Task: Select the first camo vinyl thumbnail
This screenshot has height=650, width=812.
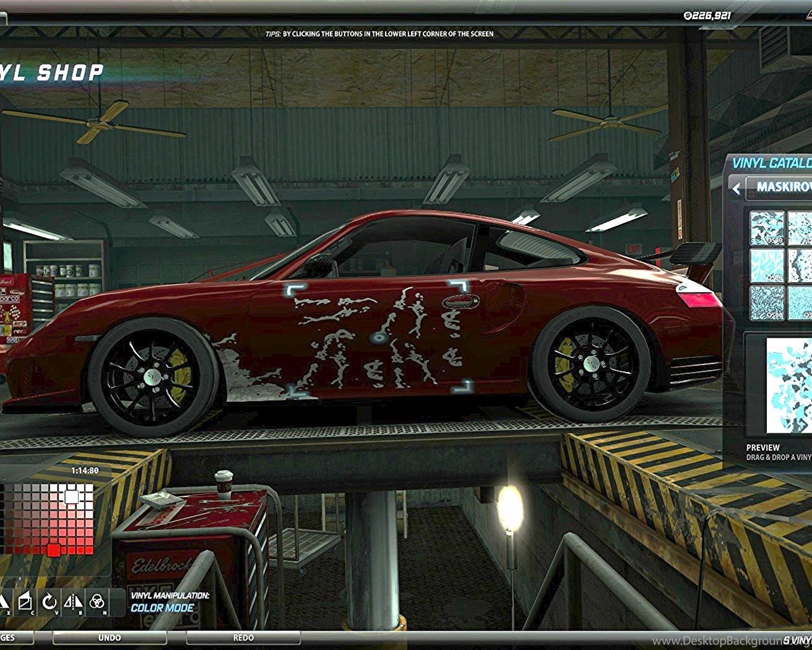Action: 766,229
